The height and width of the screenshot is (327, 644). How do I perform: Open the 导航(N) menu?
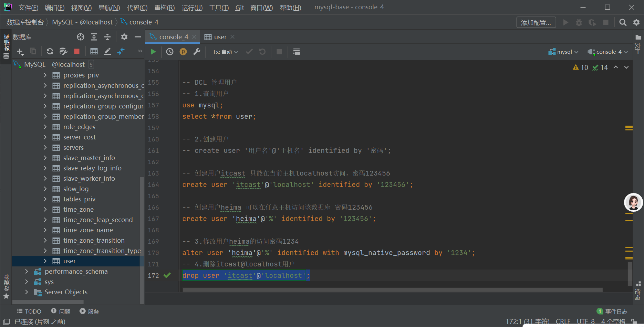[x=109, y=8]
